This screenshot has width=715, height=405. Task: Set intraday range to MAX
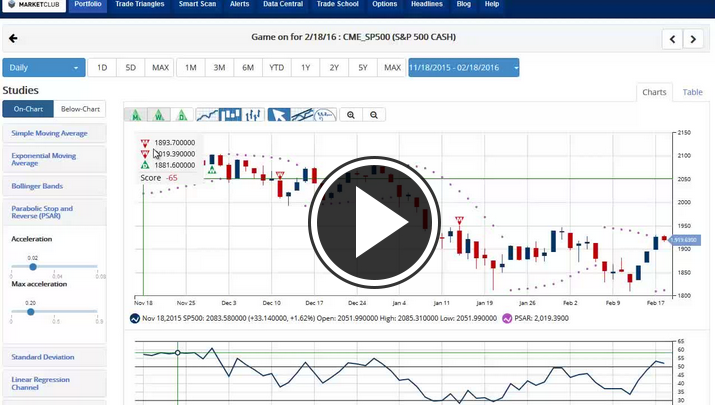coord(160,68)
